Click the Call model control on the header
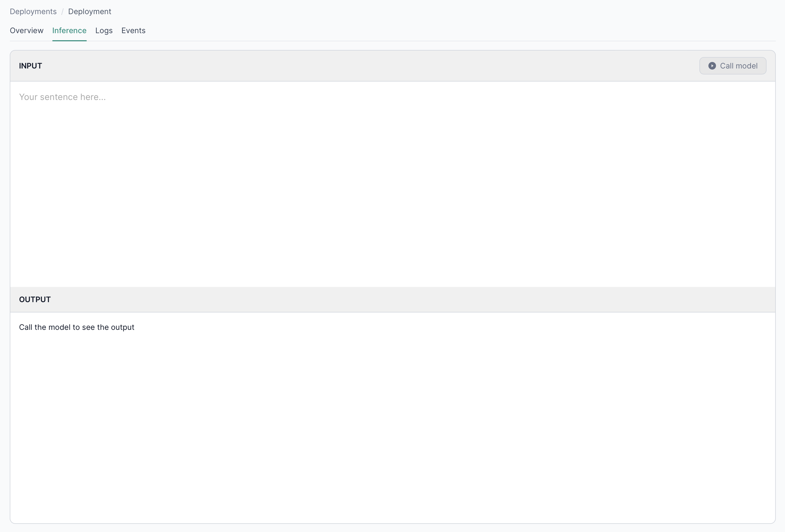Screen dimensions: 785x532 pos(732,66)
